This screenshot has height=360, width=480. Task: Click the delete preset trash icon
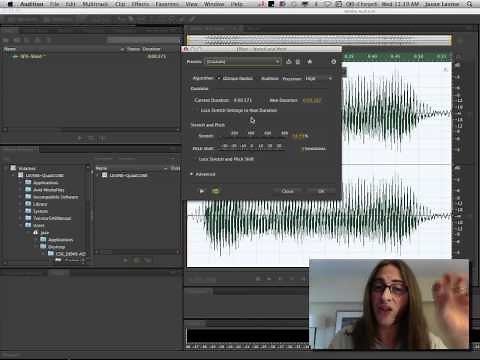click(x=298, y=62)
